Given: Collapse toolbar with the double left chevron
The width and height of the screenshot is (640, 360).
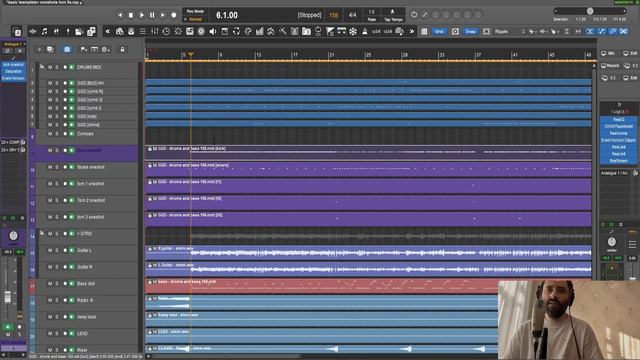Looking at the screenshot, I should tap(108, 31).
